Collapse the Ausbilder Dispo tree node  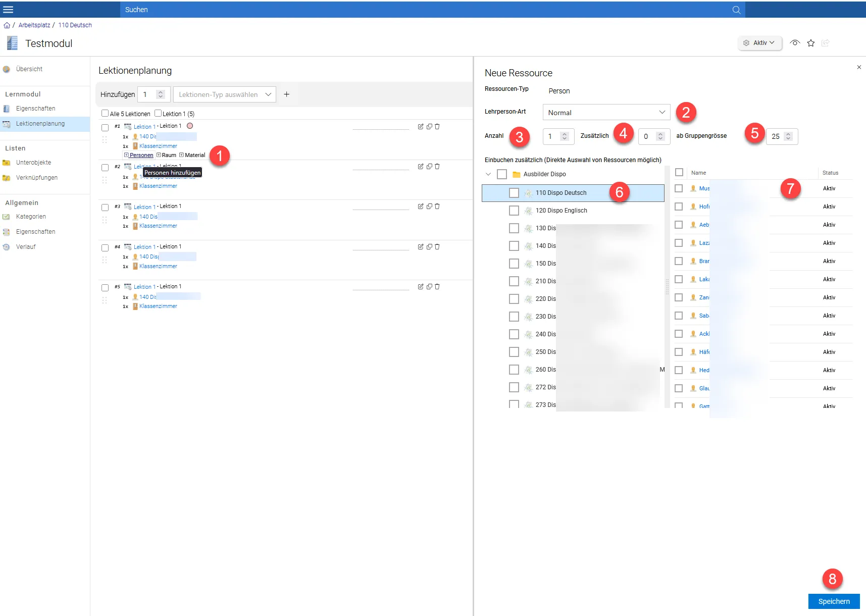coord(488,174)
